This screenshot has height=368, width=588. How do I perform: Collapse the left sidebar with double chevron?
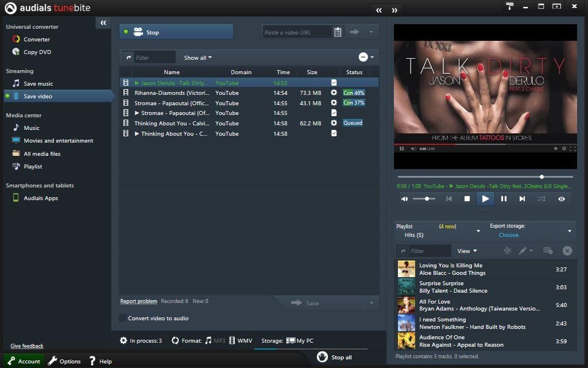103,23
